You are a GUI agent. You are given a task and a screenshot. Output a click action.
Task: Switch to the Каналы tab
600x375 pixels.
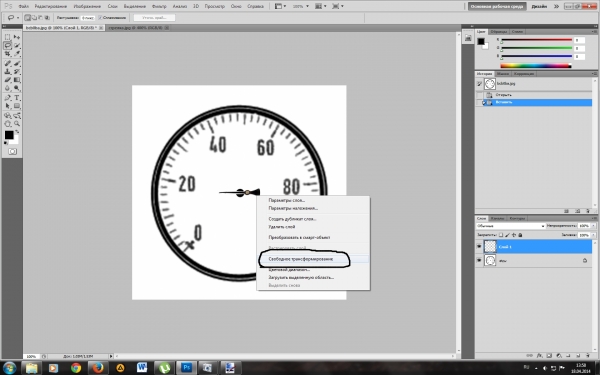pyautogui.click(x=497, y=218)
